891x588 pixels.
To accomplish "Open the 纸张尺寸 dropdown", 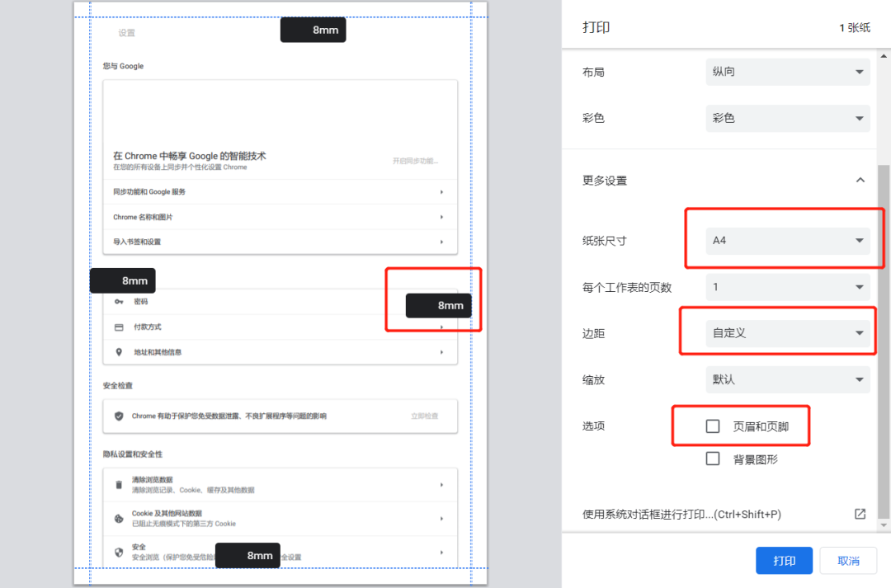I will pos(786,239).
